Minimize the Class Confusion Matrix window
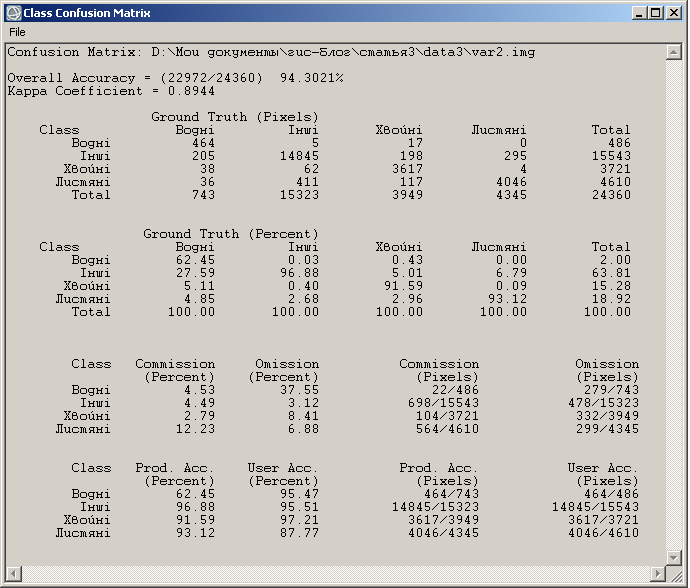The image size is (690, 588). point(639,12)
